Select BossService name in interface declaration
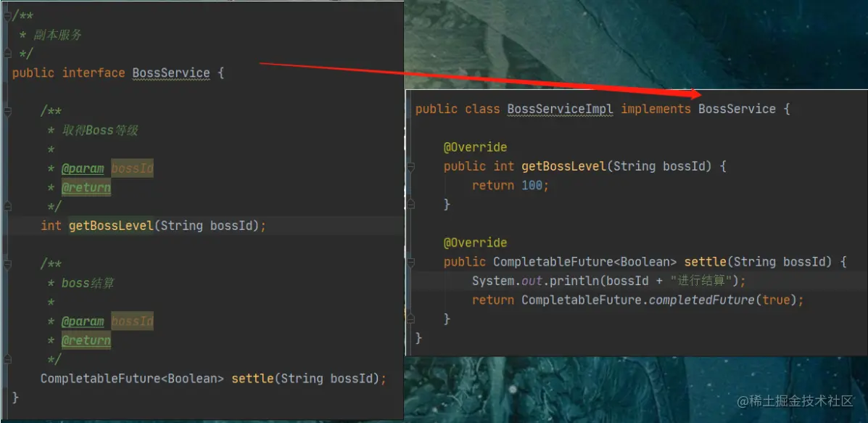The width and height of the screenshot is (868, 423). pos(171,73)
